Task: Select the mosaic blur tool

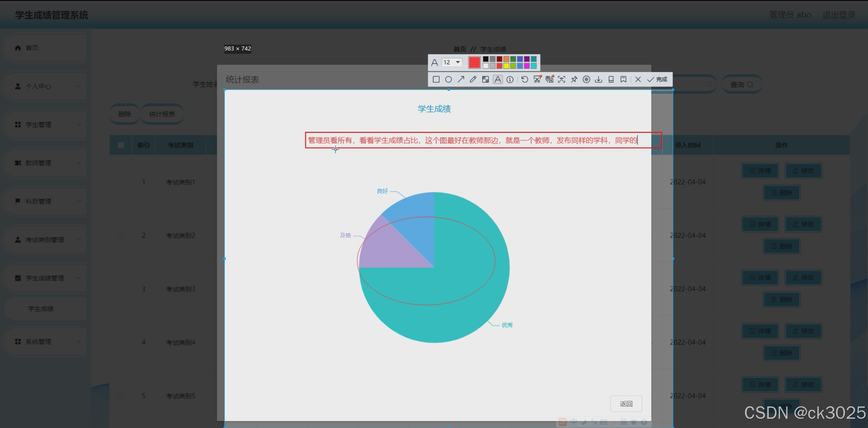Action: coord(485,80)
